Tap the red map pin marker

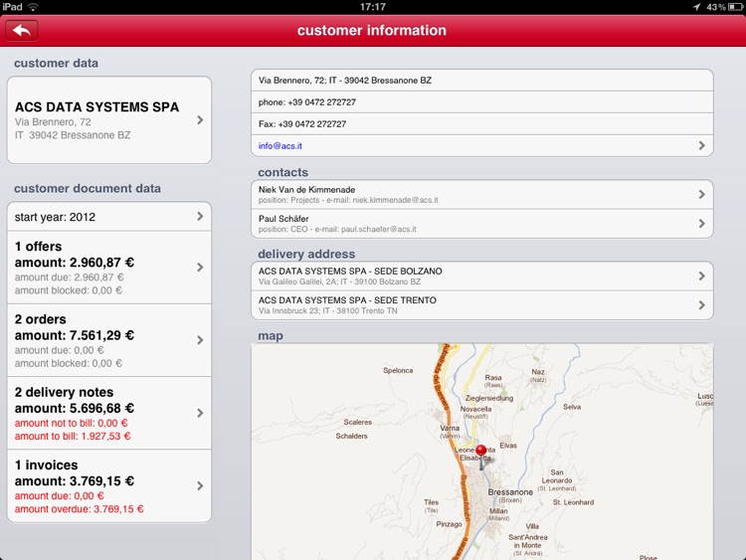click(x=481, y=451)
